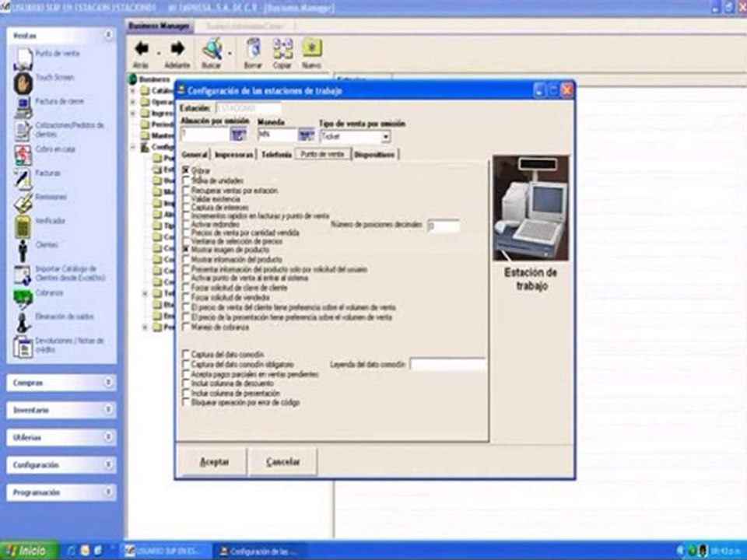Enable Captura del dato comodín checkbox
Image resolution: width=747 pixels, height=560 pixels.
point(186,354)
